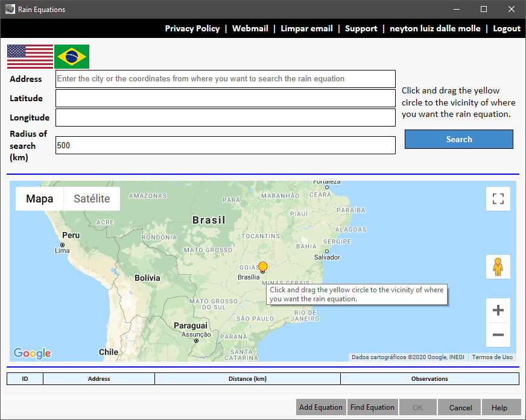Open the Support link
526x420 pixels.
pos(361,28)
